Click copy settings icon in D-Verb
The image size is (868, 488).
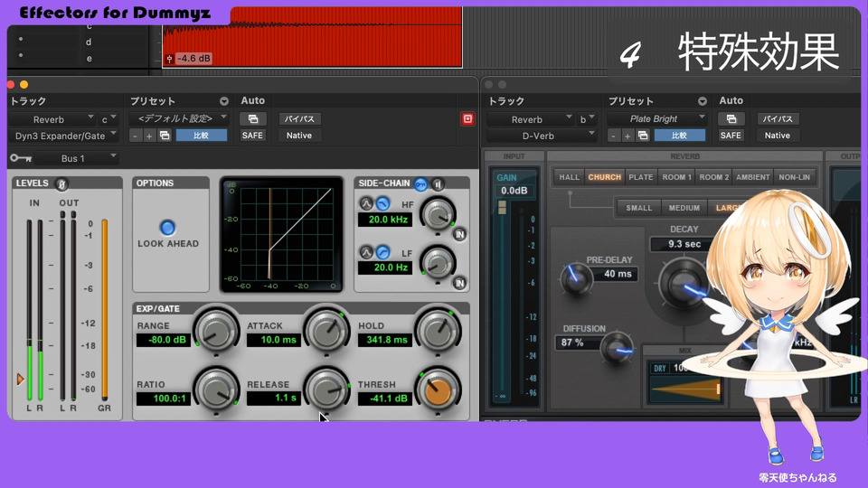click(643, 136)
